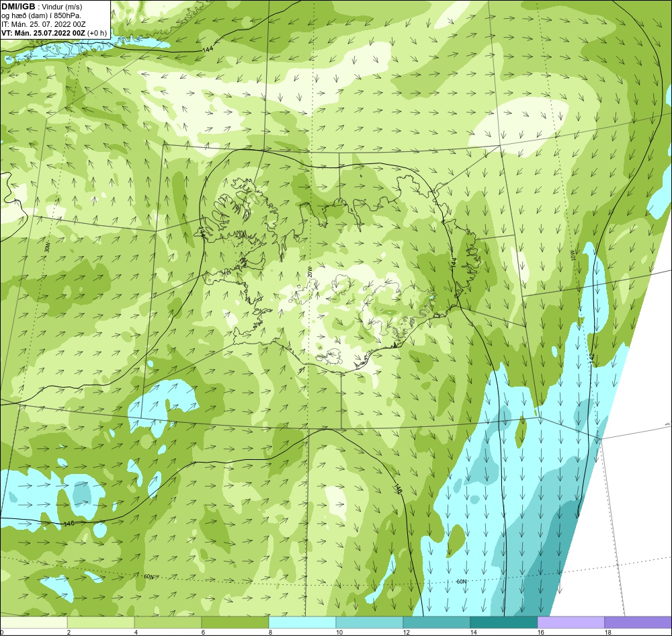Click the legend tick label '6'

coord(203,632)
